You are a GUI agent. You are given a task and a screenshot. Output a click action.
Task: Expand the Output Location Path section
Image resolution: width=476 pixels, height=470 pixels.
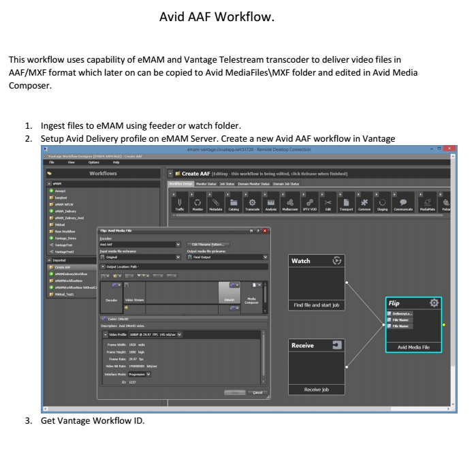(x=103, y=266)
